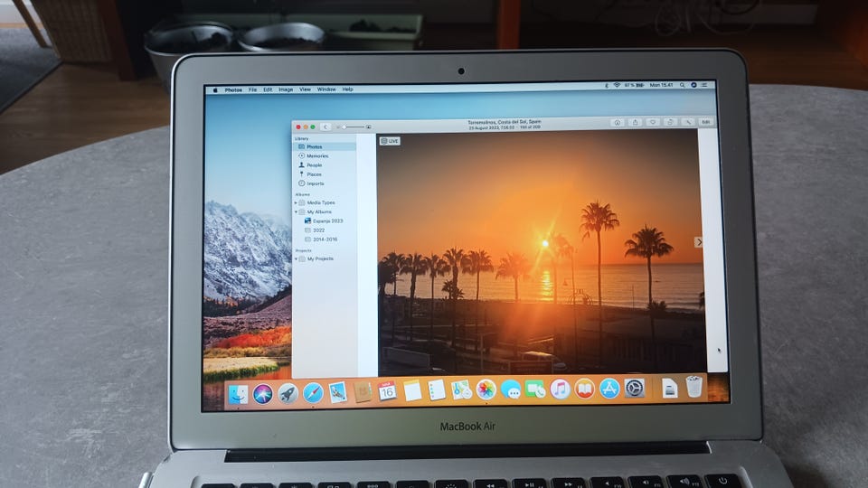The height and width of the screenshot is (488, 868).
Task: Open Spotlight search magnifier
Action: click(x=683, y=85)
